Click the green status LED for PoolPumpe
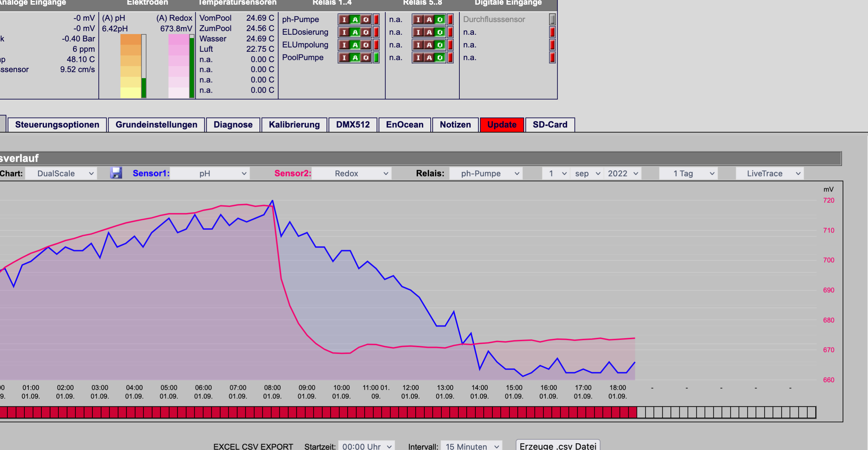The width and height of the screenshot is (868, 450). coord(376,57)
